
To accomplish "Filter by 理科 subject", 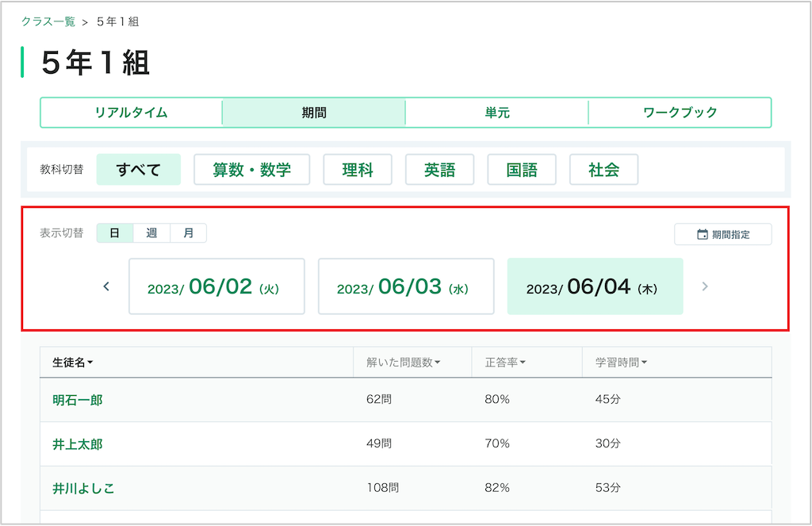I will click(358, 170).
